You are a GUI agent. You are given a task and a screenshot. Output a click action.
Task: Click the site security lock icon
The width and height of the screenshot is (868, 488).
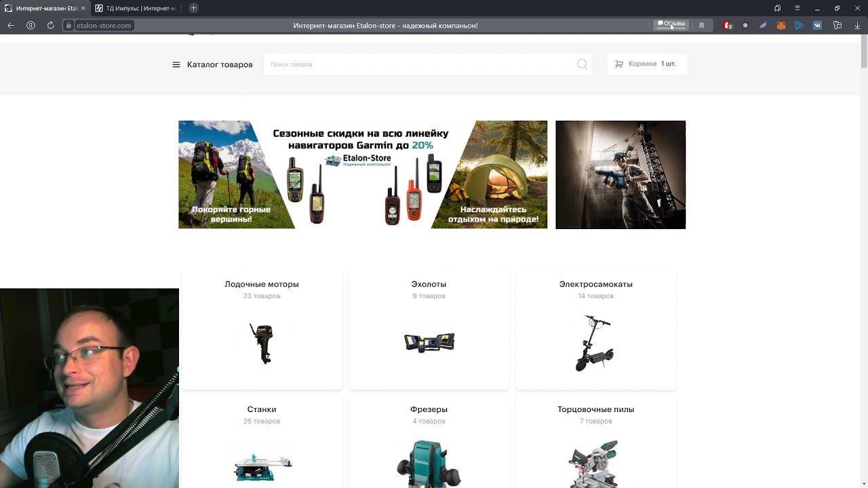[68, 25]
